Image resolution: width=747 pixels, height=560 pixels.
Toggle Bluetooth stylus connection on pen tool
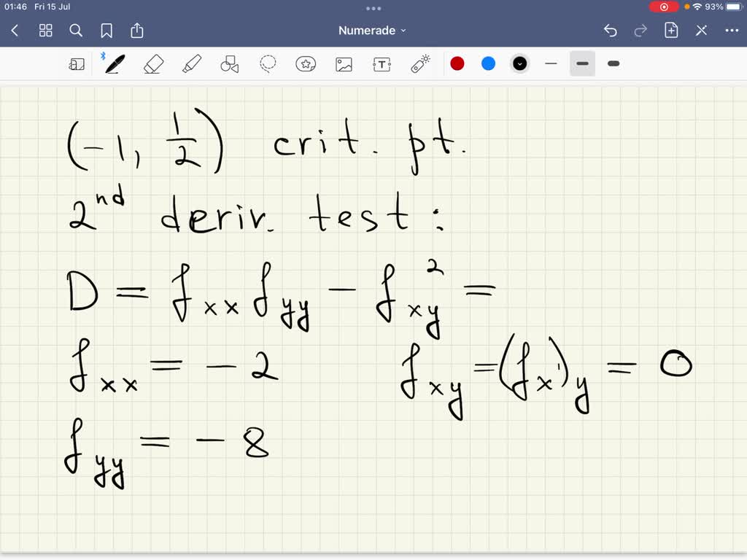tap(103, 54)
